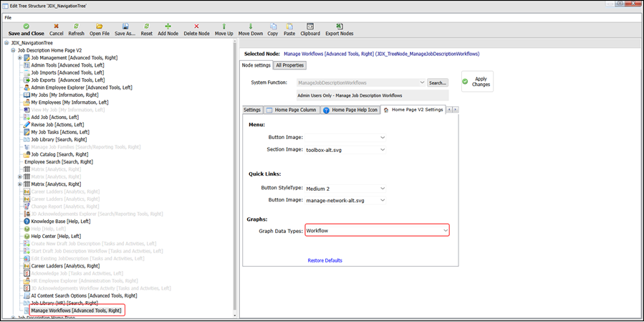Open the Settings sub-tab
Image resolution: width=644 pixels, height=322 pixels.
pos(252,110)
